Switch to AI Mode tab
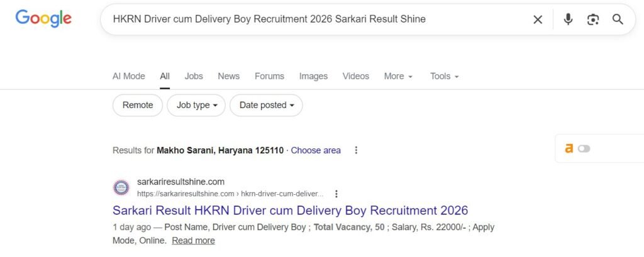644x257 pixels. tap(128, 76)
